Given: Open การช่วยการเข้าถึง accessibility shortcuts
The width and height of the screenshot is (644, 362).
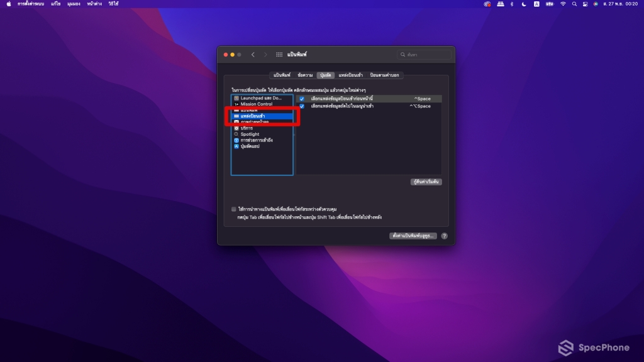Looking at the screenshot, I should 258,140.
